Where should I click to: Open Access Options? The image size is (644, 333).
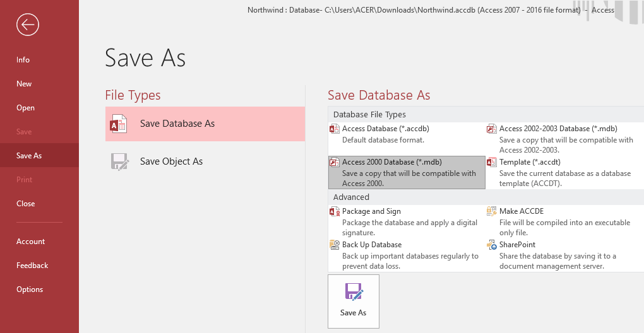tap(30, 289)
